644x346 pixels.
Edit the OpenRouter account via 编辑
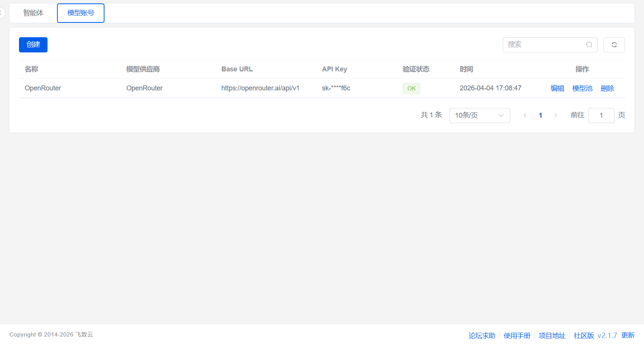(x=557, y=88)
